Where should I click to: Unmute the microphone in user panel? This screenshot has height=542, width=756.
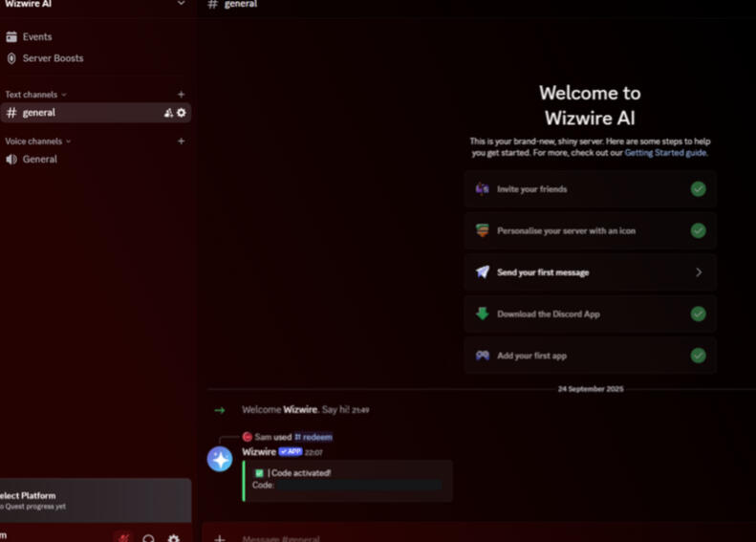[123, 538]
